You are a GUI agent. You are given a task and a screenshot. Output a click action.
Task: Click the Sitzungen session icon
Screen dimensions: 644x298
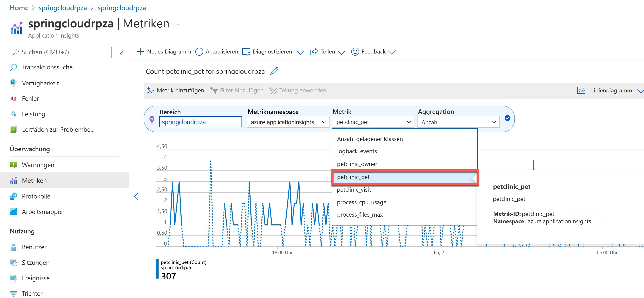pyautogui.click(x=13, y=263)
